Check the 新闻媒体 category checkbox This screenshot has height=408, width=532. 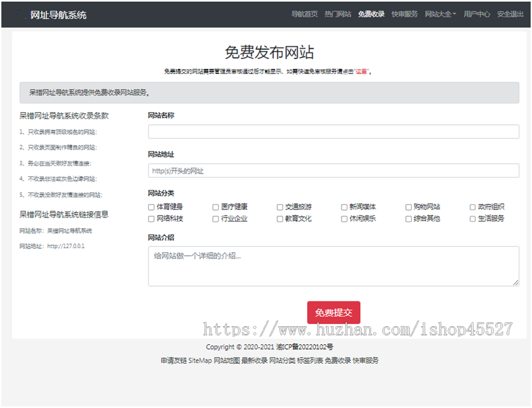344,207
